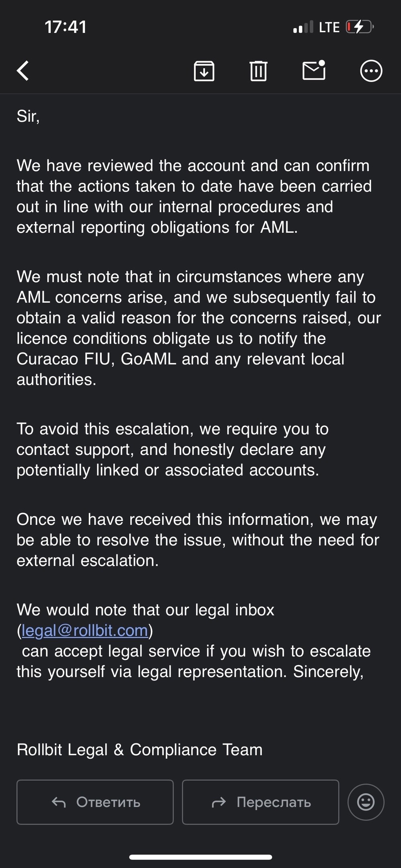This screenshot has height=868, width=401.
Task: Tap the cellular signal bars icon
Action: click(x=303, y=27)
